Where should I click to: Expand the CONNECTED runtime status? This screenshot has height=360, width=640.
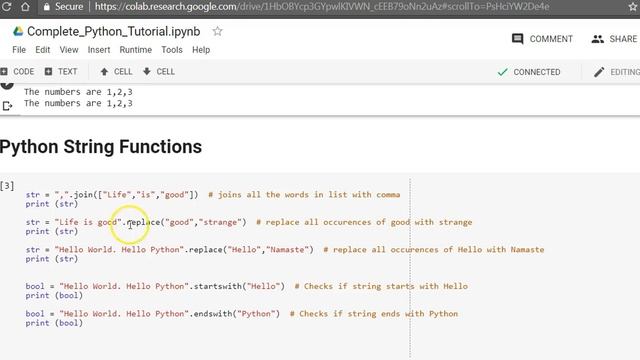[529, 72]
